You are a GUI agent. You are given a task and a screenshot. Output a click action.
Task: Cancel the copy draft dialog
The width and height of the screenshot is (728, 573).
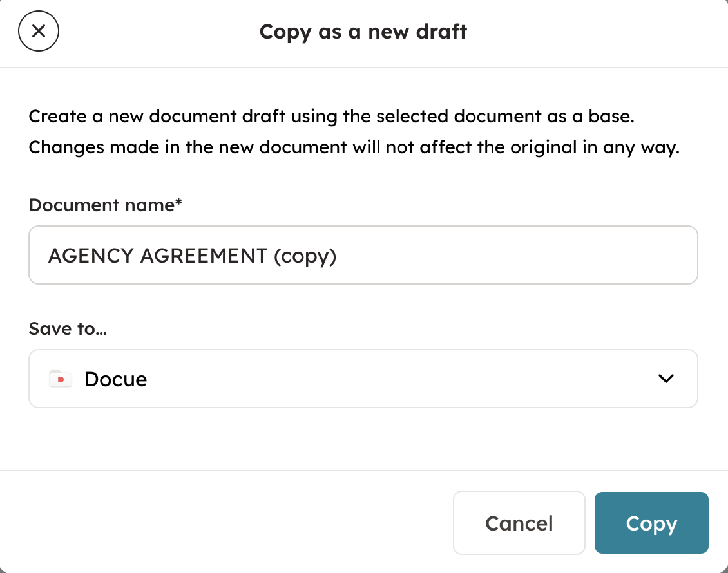519,523
